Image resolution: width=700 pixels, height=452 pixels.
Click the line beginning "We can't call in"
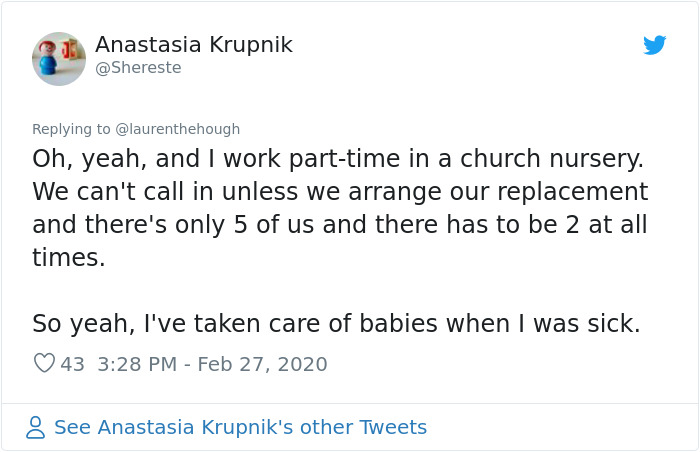click(340, 191)
